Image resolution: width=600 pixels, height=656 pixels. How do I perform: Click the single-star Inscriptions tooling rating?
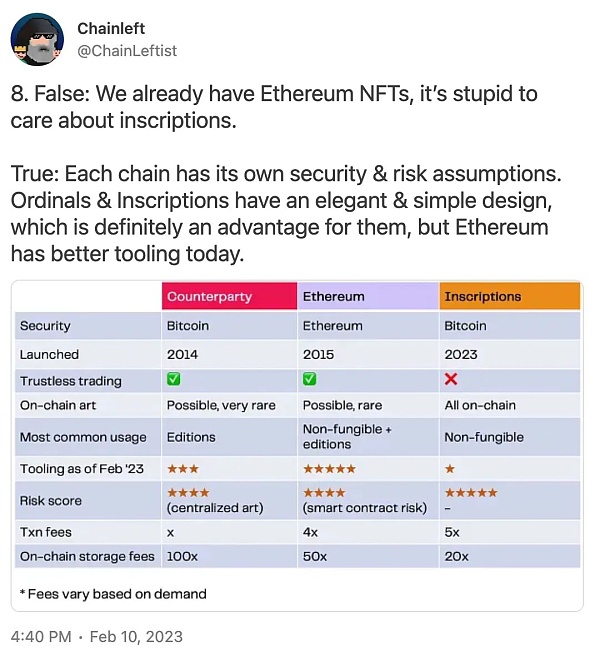(449, 469)
